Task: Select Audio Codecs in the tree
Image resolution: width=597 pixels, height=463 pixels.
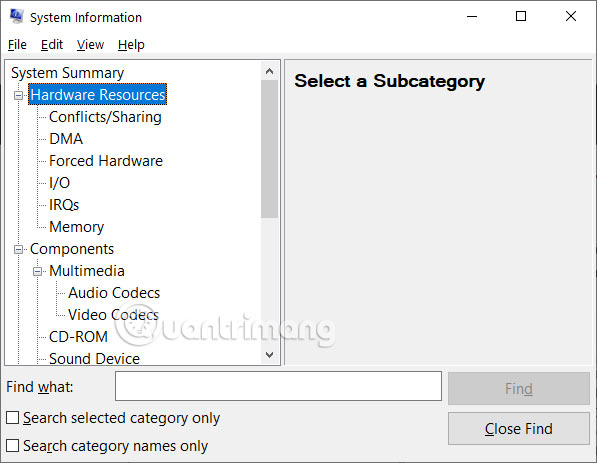Action: point(114,293)
